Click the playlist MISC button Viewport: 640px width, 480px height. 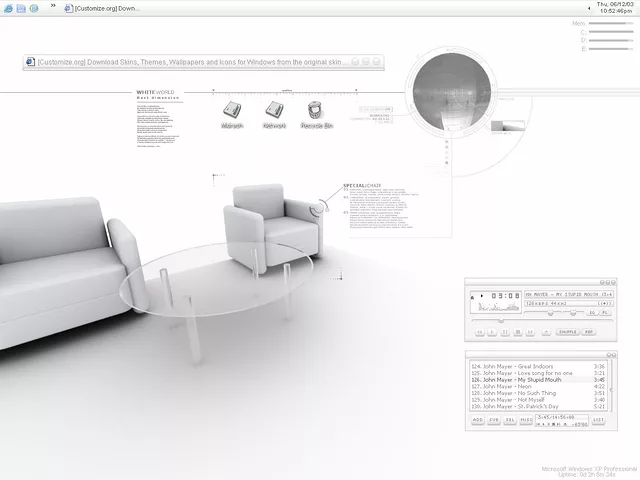[x=527, y=421]
